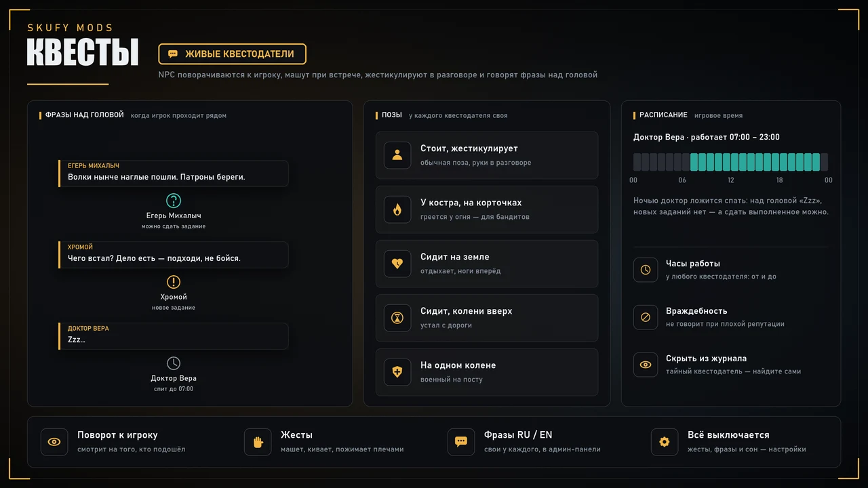Image resolution: width=868 pixels, height=488 pixels.
Task: Click the exclamation mark icon above Хромой
Action: (174, 282)
